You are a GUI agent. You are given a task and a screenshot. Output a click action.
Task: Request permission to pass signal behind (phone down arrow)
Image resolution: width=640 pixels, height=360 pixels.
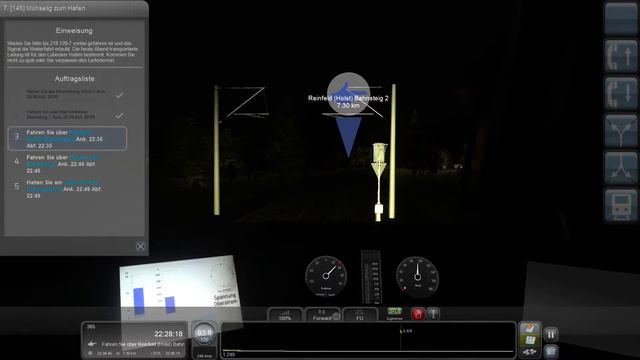click(621, 93)
